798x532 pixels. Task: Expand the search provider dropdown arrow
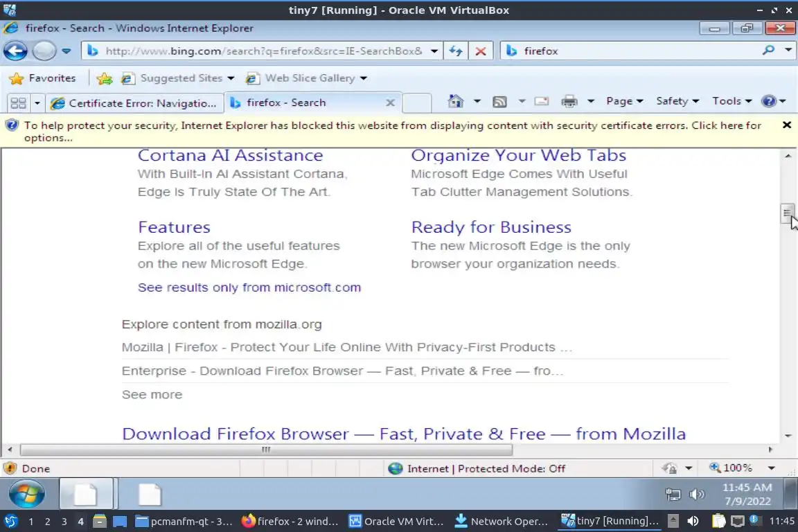pos(788,51)
